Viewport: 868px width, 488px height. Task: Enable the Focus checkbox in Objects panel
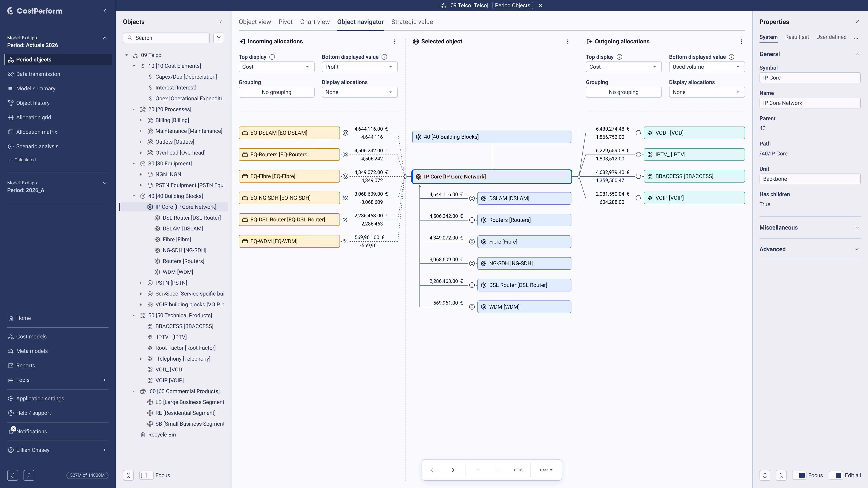(144, 475)
